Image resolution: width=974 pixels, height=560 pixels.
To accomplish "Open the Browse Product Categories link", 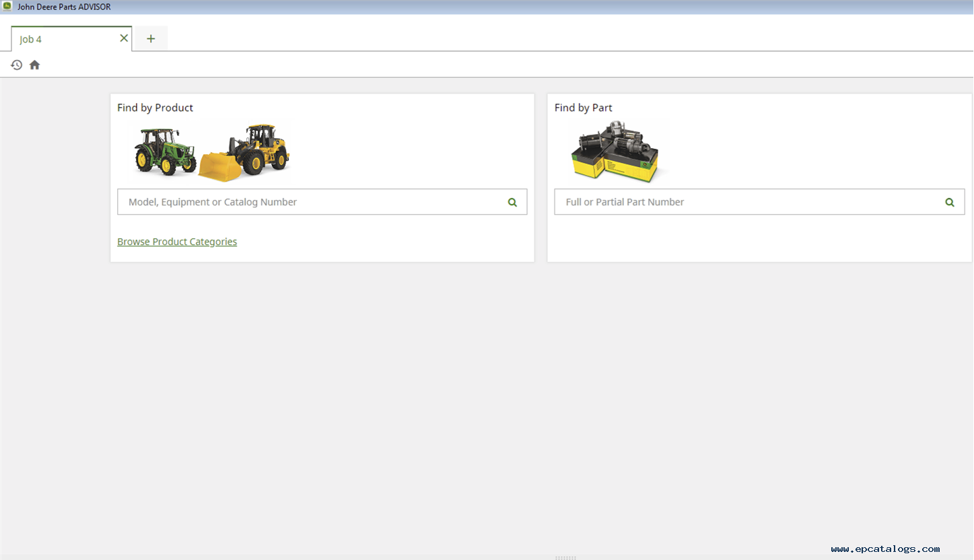I will point(177,242).
